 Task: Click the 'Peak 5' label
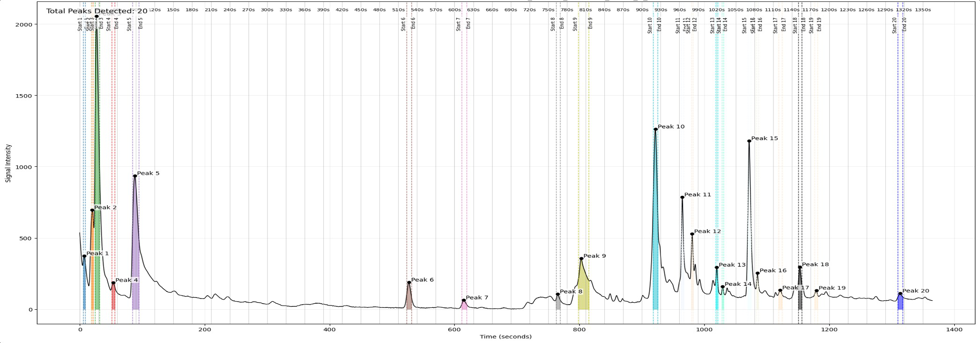point(148,173)
